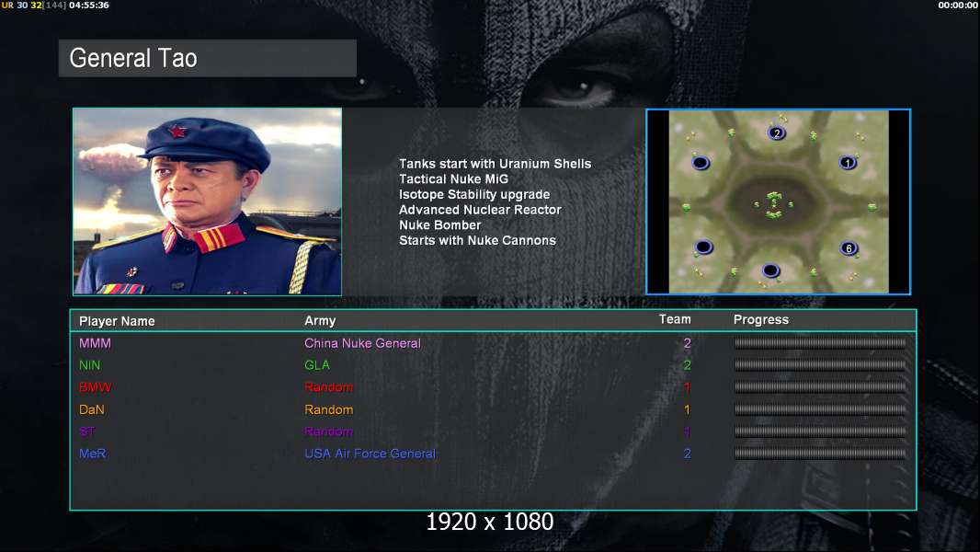This screenshot has width=980, height=552.
Task: Click the team number in BMW's row
Action: (x=688, y=387)
